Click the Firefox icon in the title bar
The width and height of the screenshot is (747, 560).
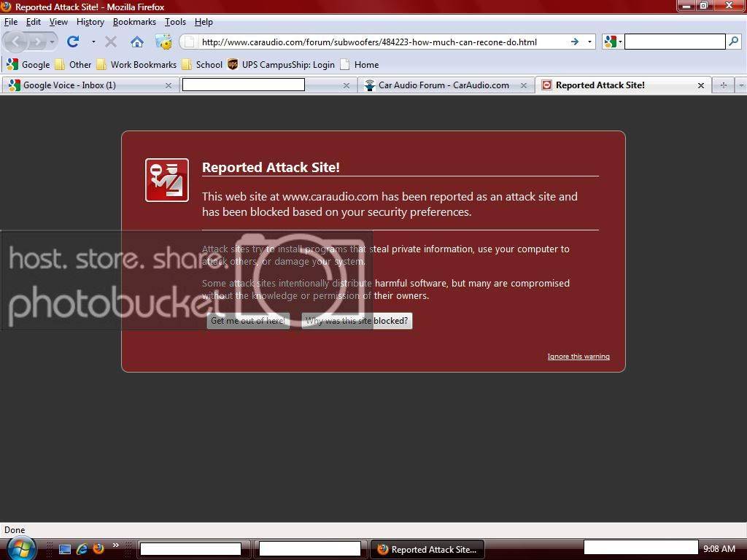coord(6,7)
